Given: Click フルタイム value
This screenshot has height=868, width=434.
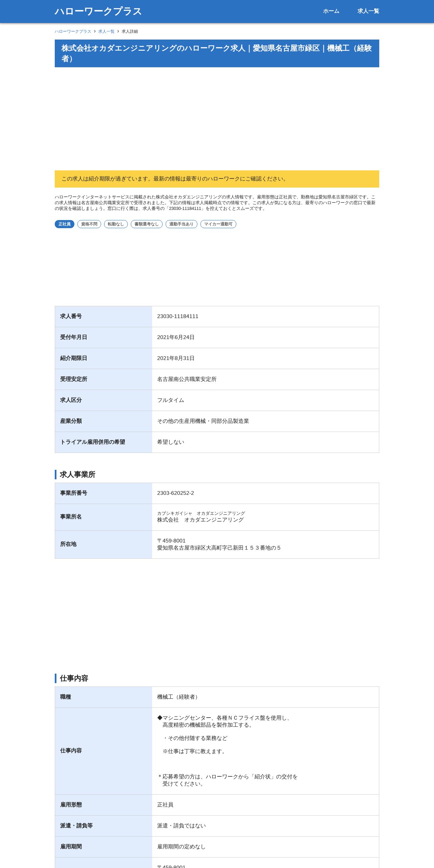Looking at the screenshot, I should click(x=171, y=400).
